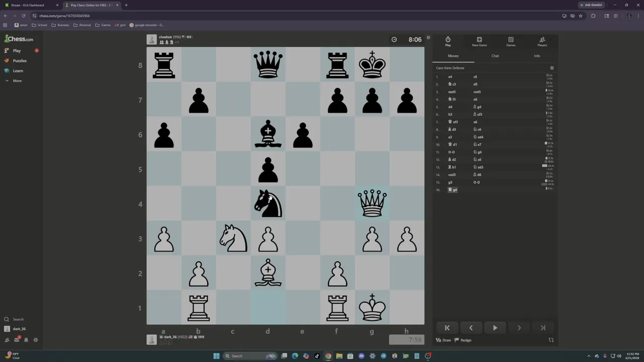Open the Games bookmark folder
This screenshot has height=362, width=644.
pyautogui.click(x=103, y=25)
